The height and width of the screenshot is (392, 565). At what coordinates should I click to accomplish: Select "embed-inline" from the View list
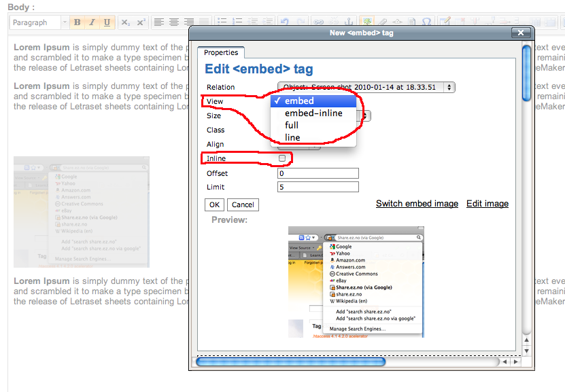[x=313, y=113]
